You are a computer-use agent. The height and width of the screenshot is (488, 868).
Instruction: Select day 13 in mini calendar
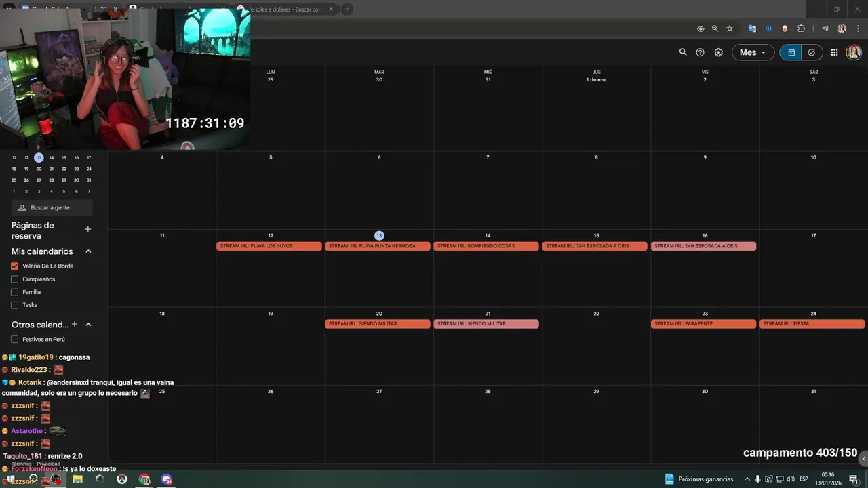click(39, 157)
